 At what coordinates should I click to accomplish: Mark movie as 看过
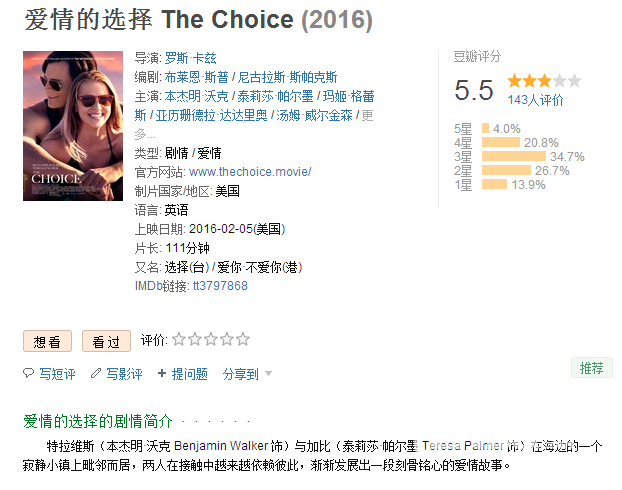pos(106,341)
